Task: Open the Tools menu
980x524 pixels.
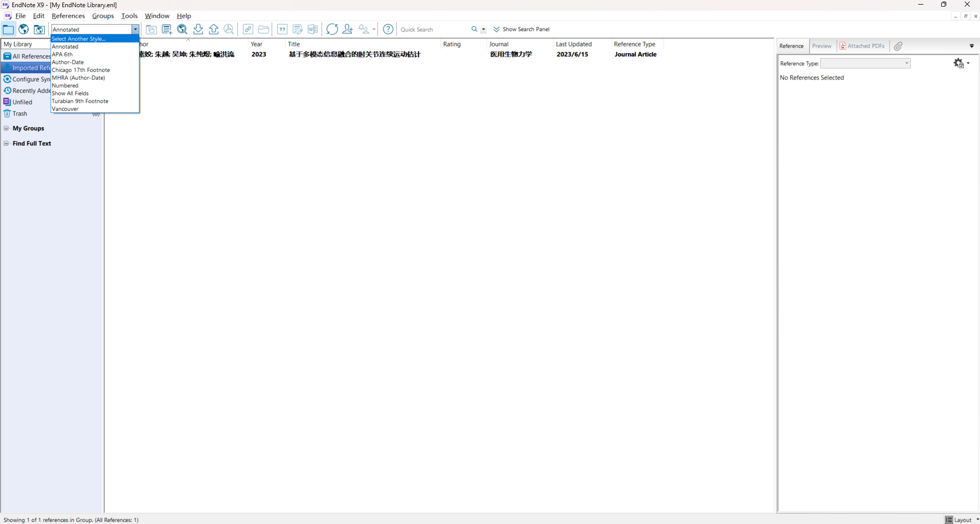Action: point(129,16)
